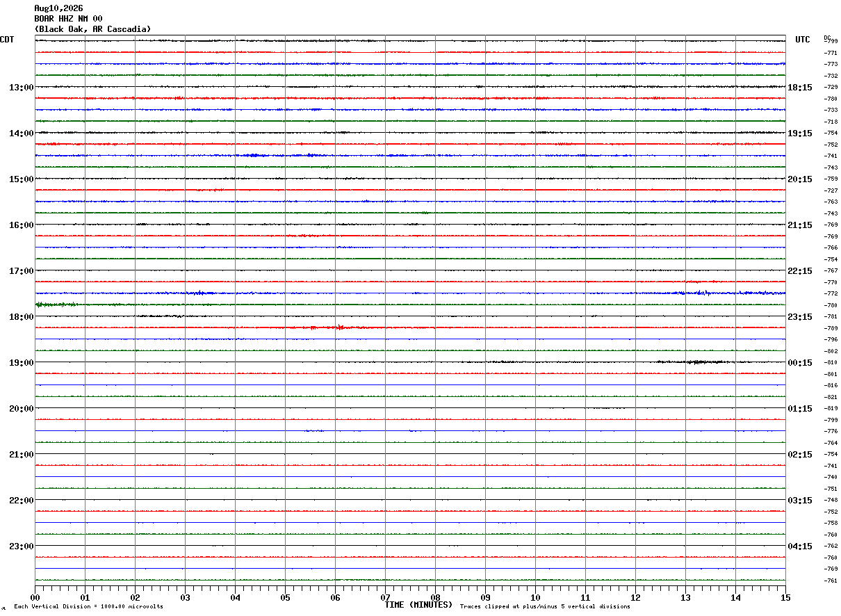This screenshot has width=841, height=616.
Task: Select the 00:15 UTC hour label
Action: pos(800,363)
